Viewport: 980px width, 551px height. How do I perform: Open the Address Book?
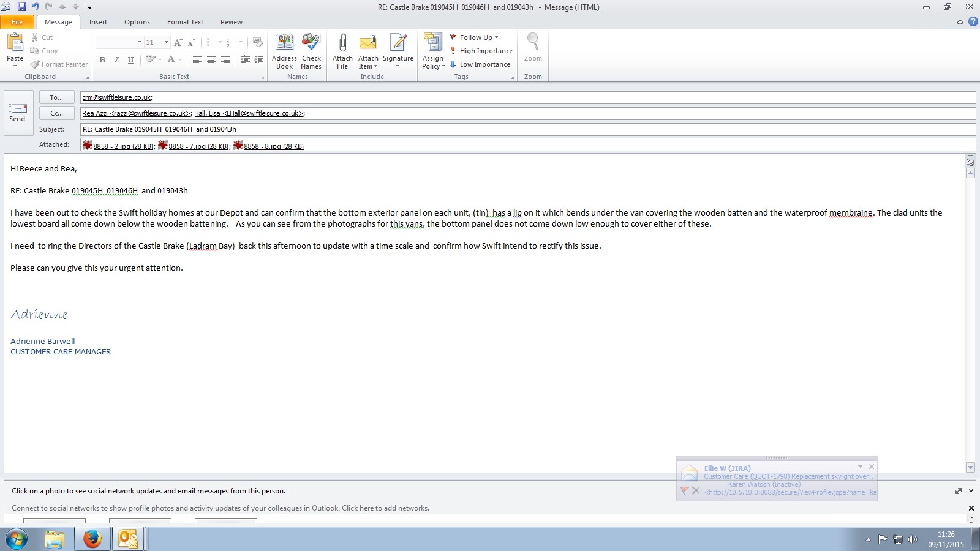coord(284,52)
